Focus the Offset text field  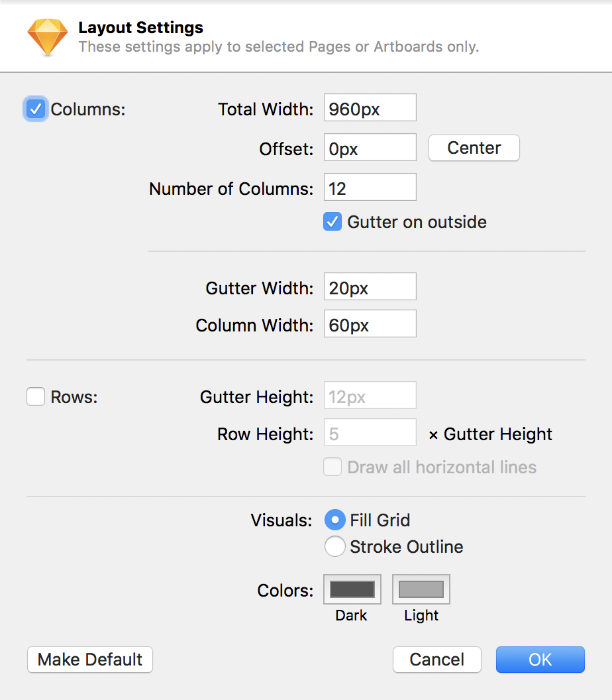370,148
